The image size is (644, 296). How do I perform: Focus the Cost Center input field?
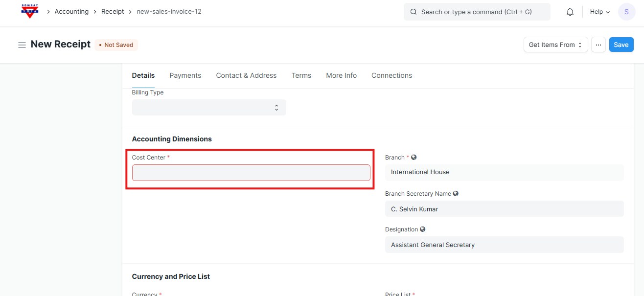pos(251,173)
